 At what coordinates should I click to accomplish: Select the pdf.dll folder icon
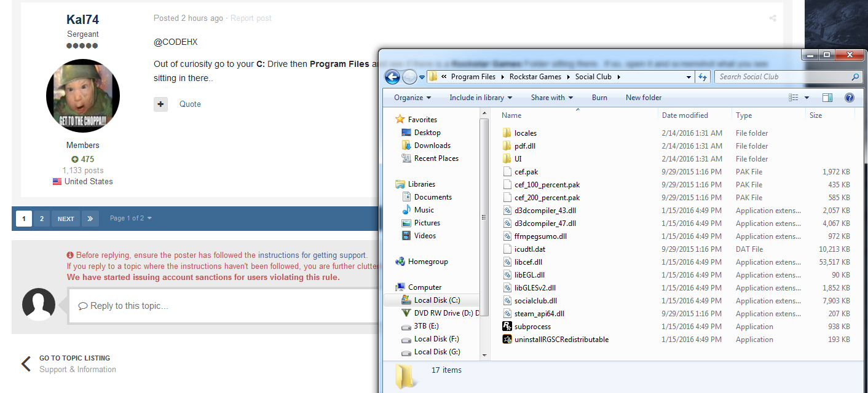(x=507, y=146)
